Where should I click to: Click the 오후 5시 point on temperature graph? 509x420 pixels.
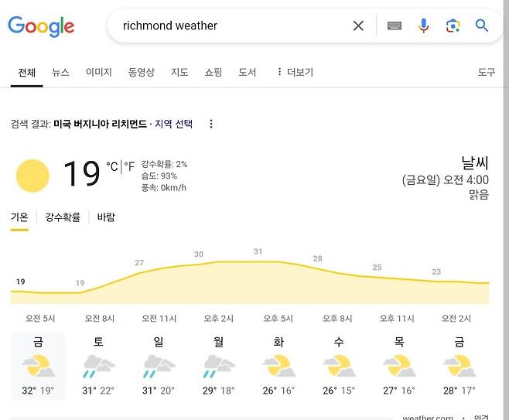coord(258,261)
